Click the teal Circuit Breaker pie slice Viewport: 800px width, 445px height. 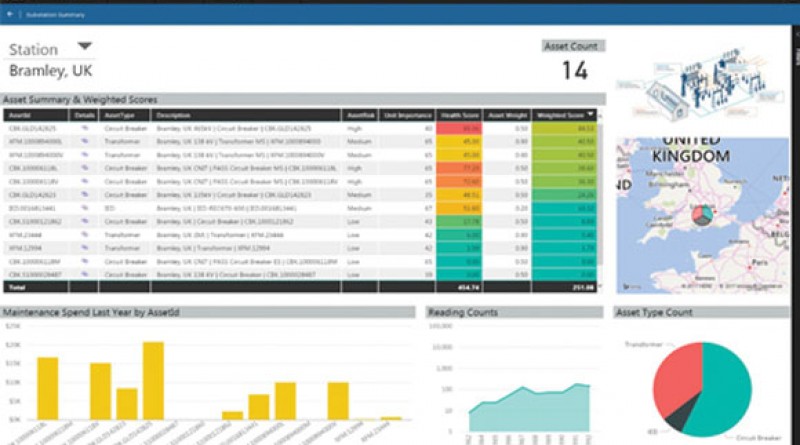tap(720, 385)
